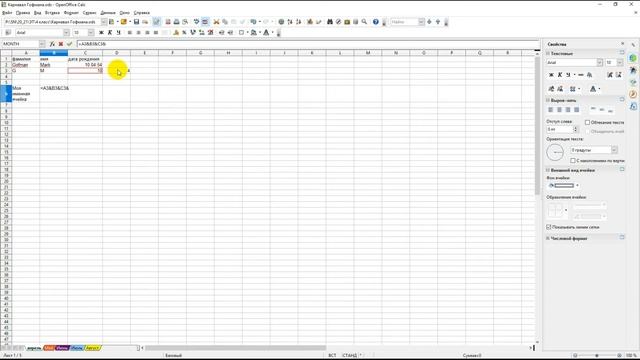Click the Sort descending icon
The height and width of the screenshot is (360, 640).
pyautogui.click(x=298, y=22)
